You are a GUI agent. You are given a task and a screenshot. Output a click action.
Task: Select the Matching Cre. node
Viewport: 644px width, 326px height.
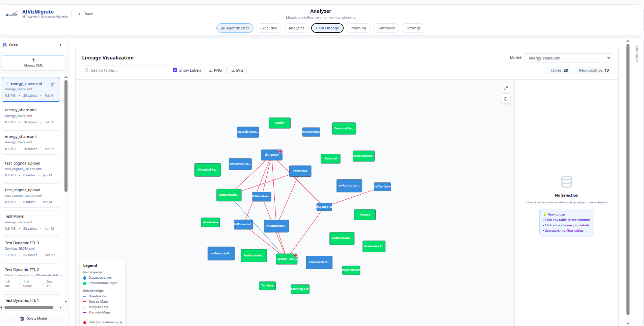point(300,289)
